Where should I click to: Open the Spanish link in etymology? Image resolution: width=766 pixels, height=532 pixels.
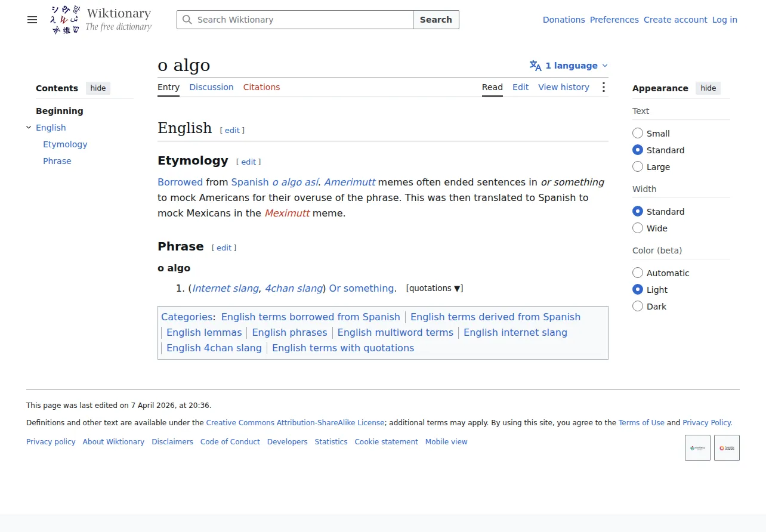(x=250, y=182)
